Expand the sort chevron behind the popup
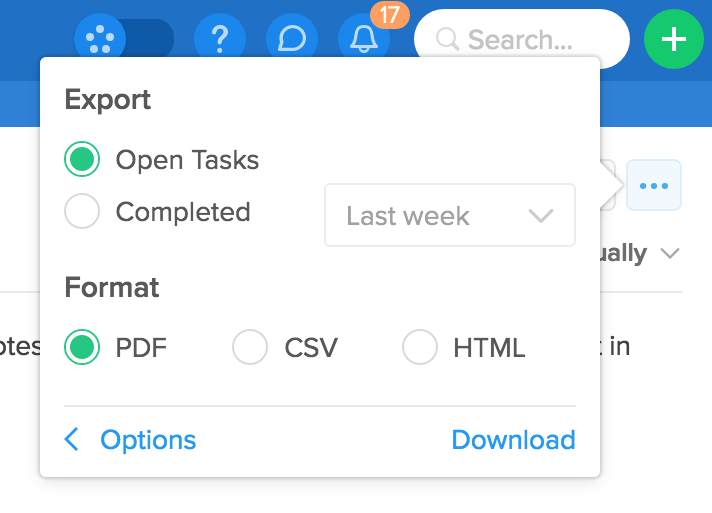The width and height of the screenshot is (712, 513). [x=670, y=253]
